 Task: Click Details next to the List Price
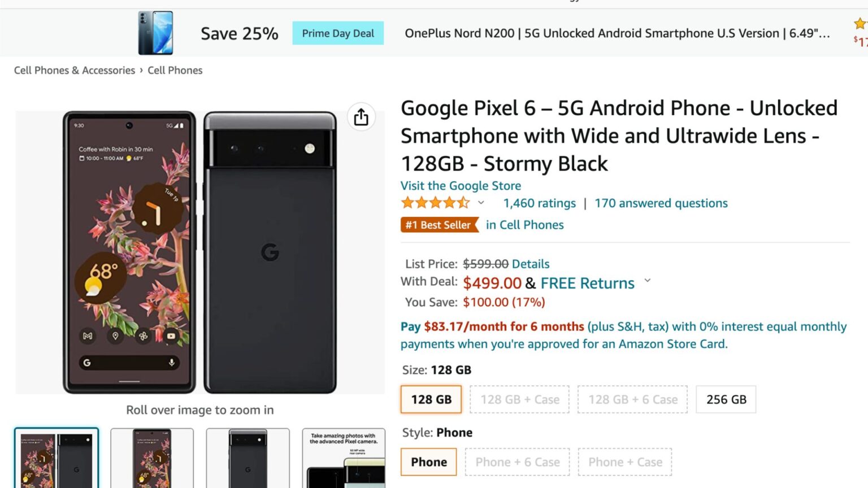(532, 264)
